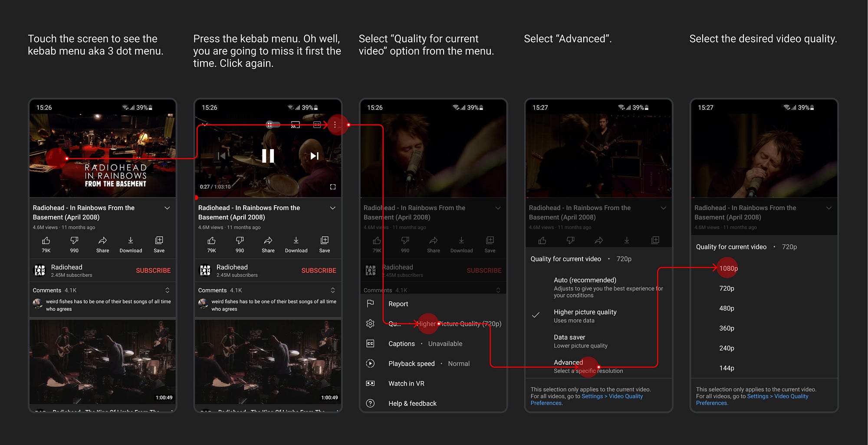This screenshot has width=868, height=445.
Task: Open the three-dot kebab menu in second phone
Action: pyautogui.click(x=335, y=125)
